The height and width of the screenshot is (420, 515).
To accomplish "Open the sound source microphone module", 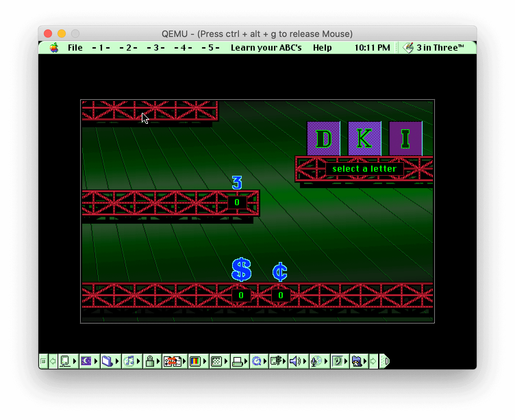I will [319, 361].
